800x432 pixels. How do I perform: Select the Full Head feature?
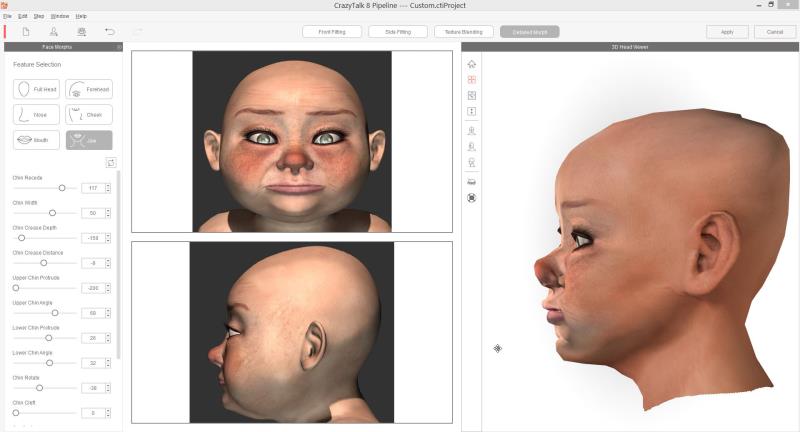(x=36, y=89)
